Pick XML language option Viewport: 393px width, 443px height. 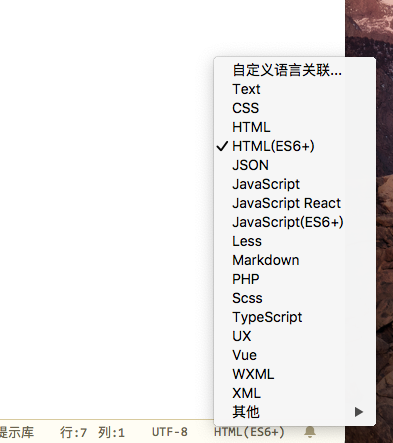tap(295, 393)
